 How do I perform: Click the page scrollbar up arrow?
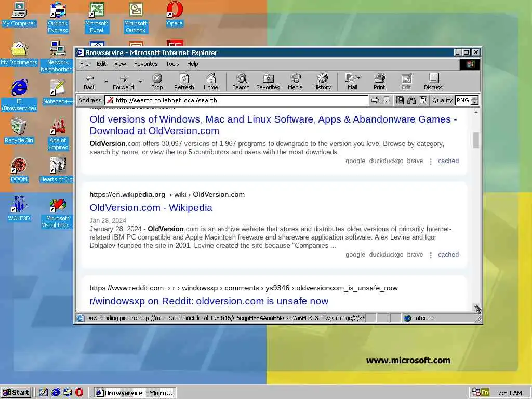(x=476, y=112)
